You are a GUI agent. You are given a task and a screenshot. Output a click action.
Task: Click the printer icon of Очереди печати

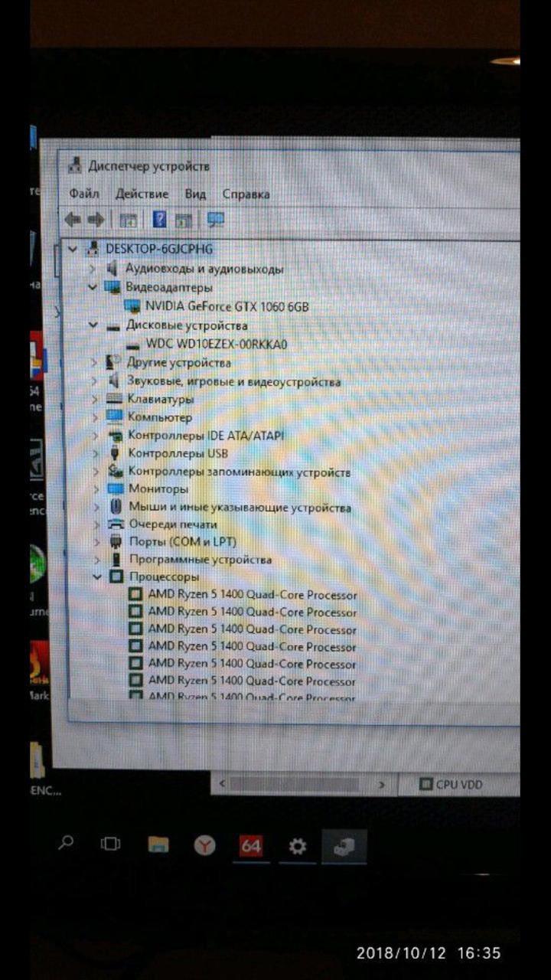[x=116, y=524]
